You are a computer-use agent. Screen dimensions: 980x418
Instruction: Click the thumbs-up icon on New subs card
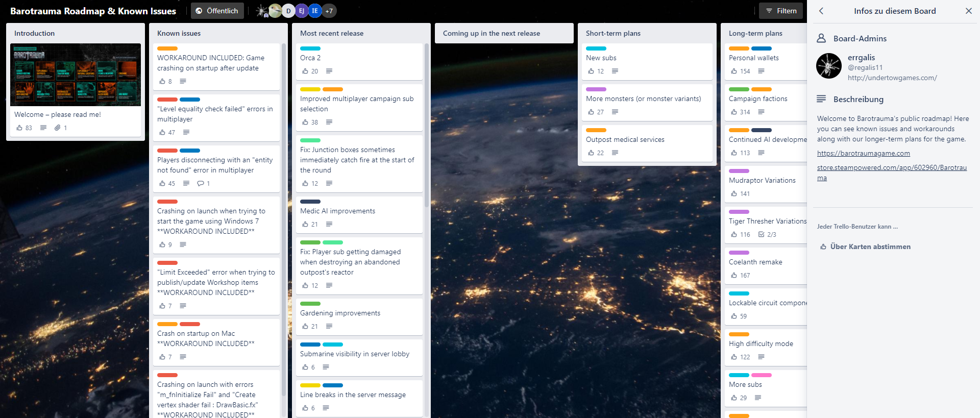coord(591,71)
